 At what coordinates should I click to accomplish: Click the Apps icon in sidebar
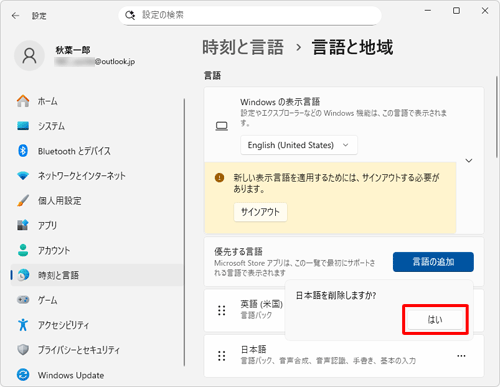pyautogui.click(x=23, y=225)
